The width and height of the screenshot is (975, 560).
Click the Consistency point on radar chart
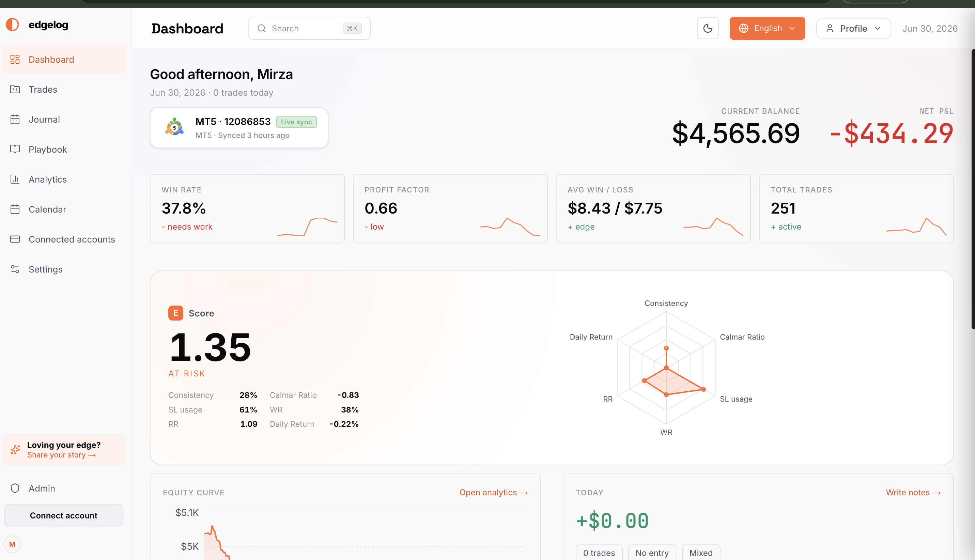667,348
